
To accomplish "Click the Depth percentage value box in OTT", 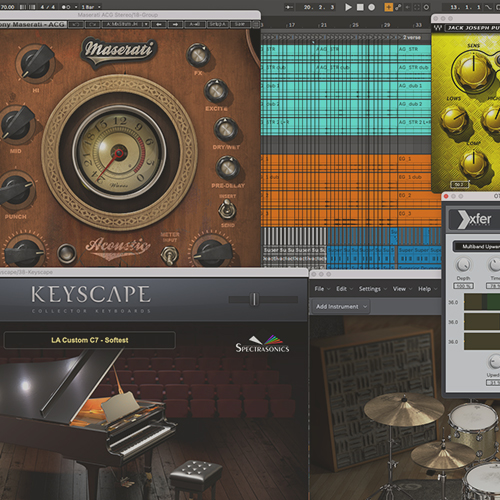I will pyautogui.click(x=463, y=286).
